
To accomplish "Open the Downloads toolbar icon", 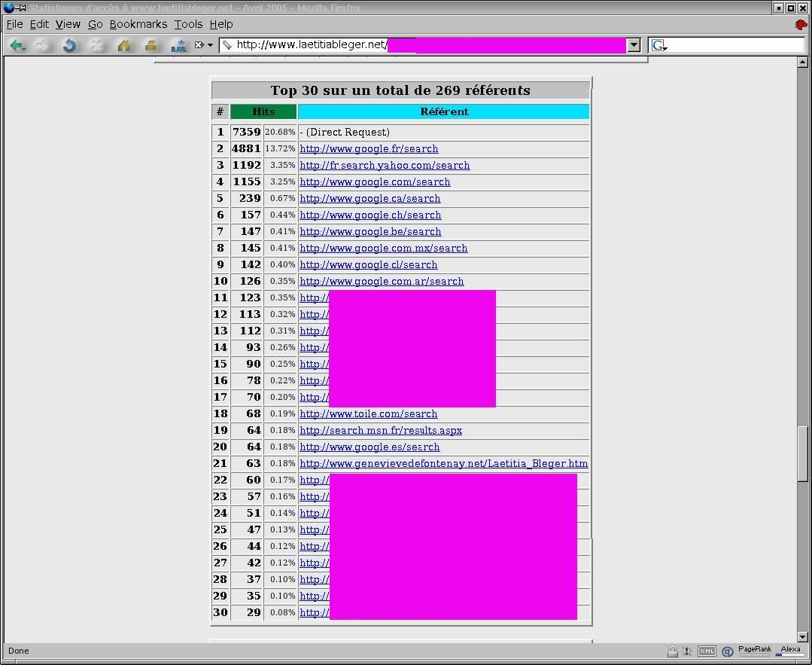I will (x=178, y=46).
